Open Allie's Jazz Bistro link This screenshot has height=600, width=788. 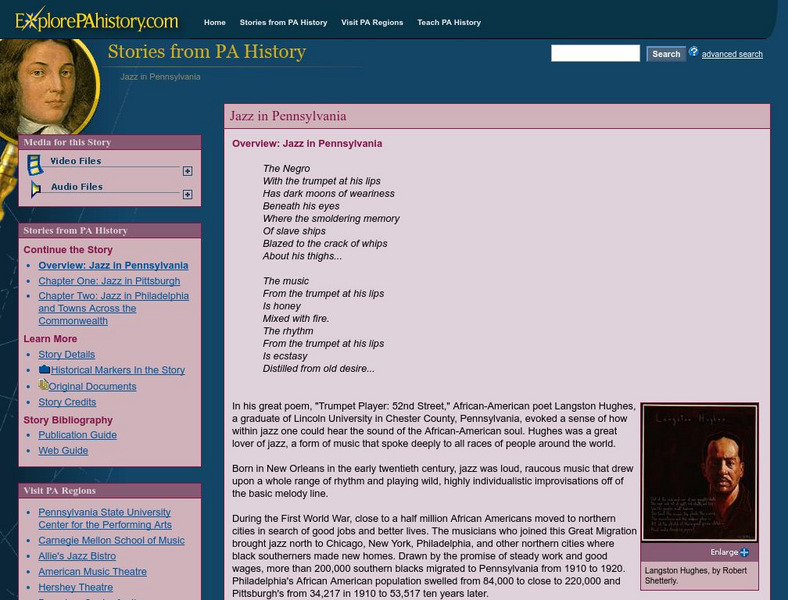(x=77, y=556)
